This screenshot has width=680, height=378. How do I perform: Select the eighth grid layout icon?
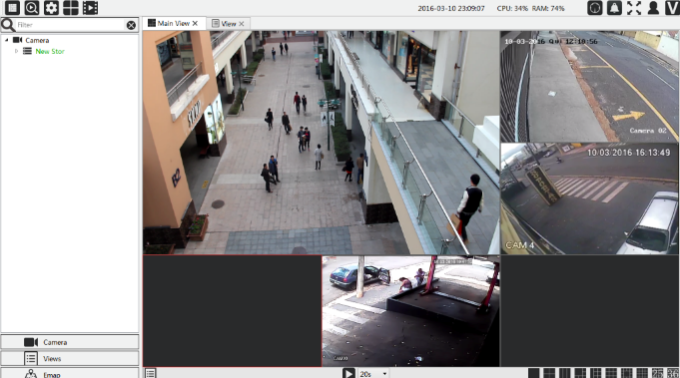tap(642, 373)
